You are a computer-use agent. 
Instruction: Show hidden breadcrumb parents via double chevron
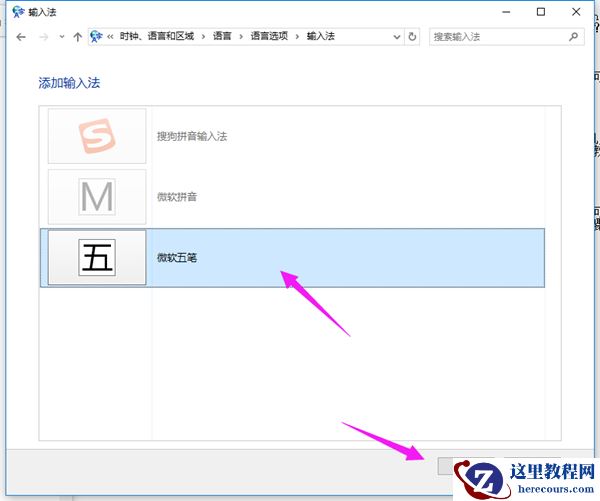110,37
